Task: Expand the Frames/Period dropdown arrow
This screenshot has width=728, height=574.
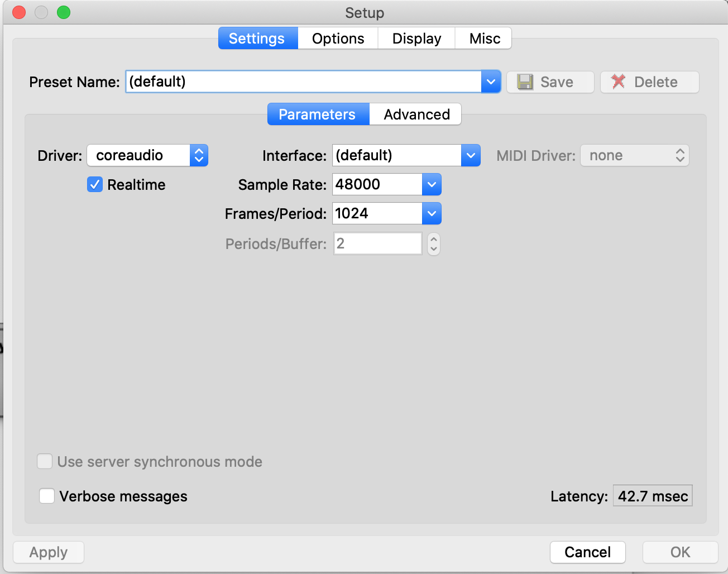Action: tap(432, 213)
